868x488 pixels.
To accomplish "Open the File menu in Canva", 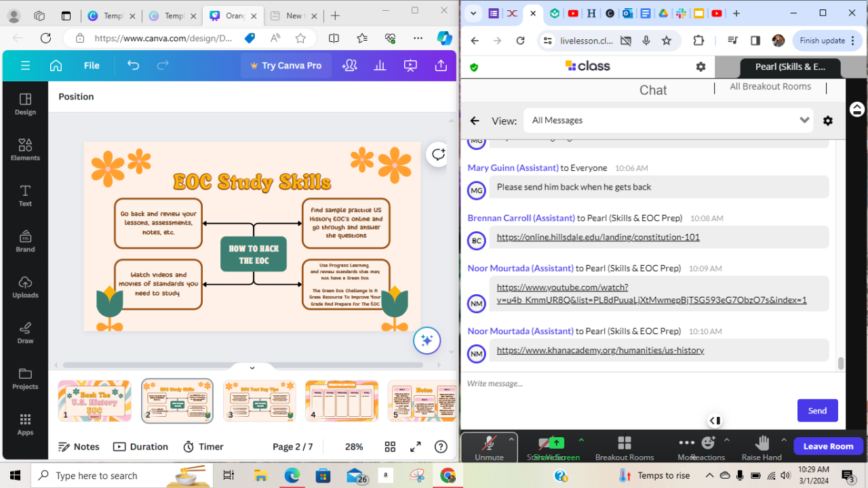I will click(92, 66).
